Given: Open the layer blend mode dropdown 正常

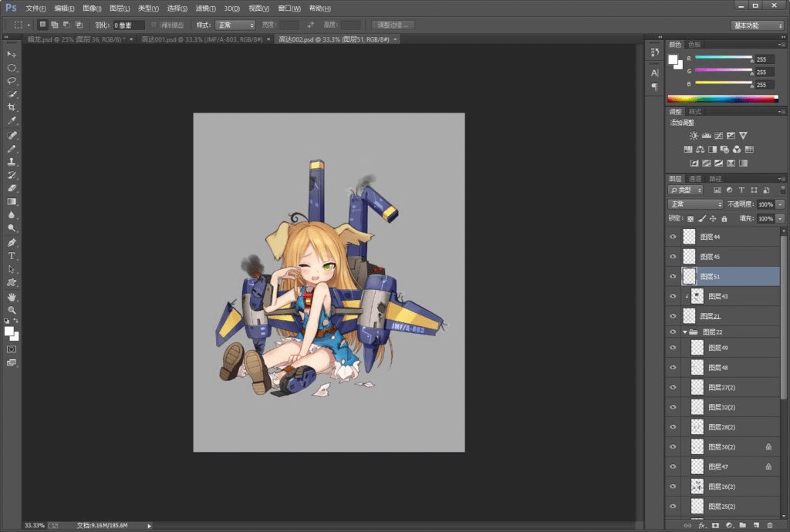Looking at the screenshot, I should click(695, 204).
